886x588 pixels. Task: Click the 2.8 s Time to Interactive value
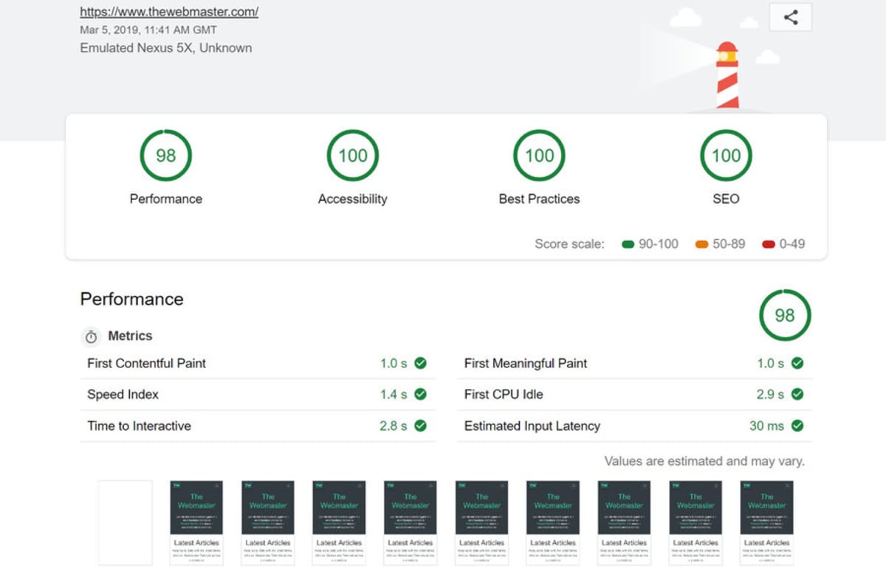click(x=394, y=426)
